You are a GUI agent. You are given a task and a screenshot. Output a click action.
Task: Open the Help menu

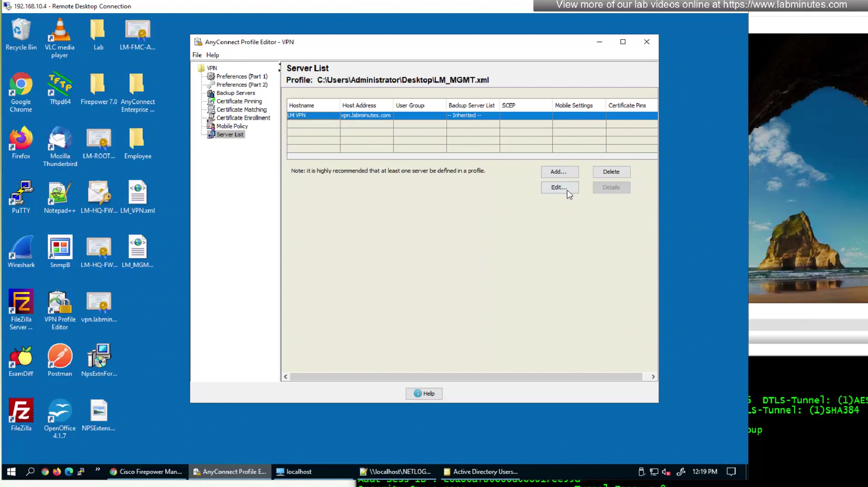[213, 55]
